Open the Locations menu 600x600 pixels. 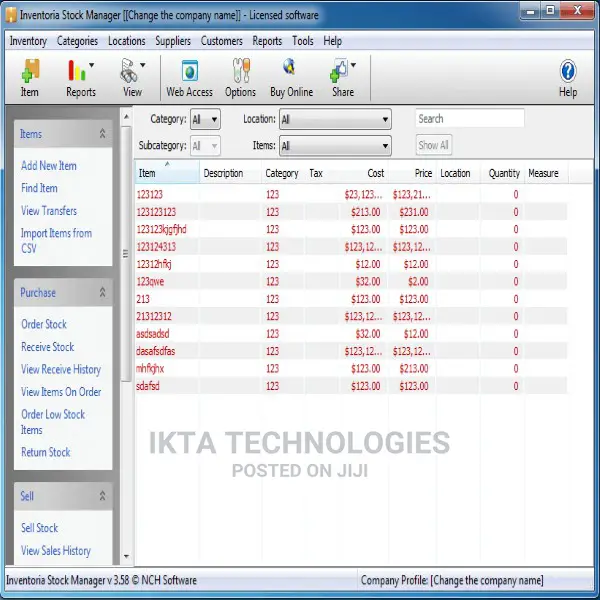pos(127,41)
